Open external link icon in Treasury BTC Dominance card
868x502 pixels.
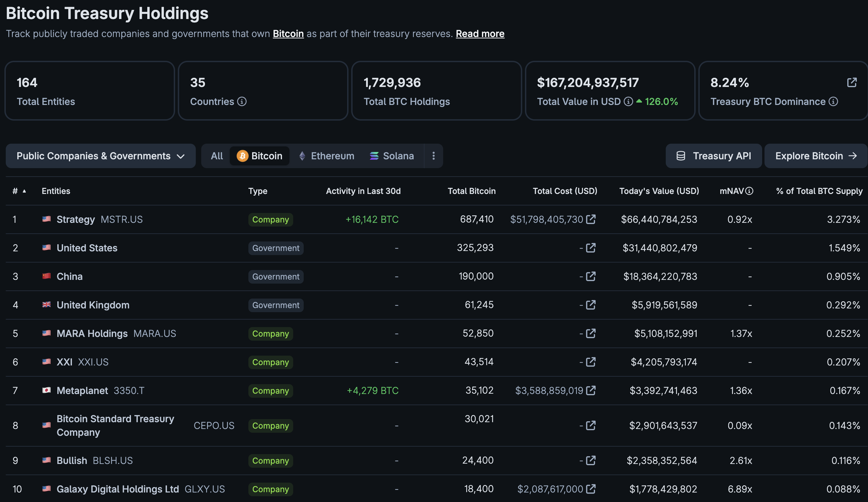(851, 83)
